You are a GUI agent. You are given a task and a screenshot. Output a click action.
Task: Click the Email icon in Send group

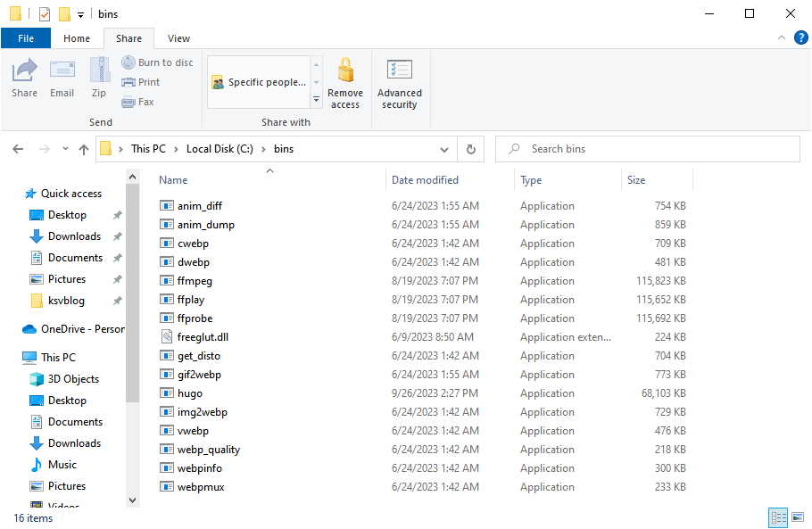point(62,78)
